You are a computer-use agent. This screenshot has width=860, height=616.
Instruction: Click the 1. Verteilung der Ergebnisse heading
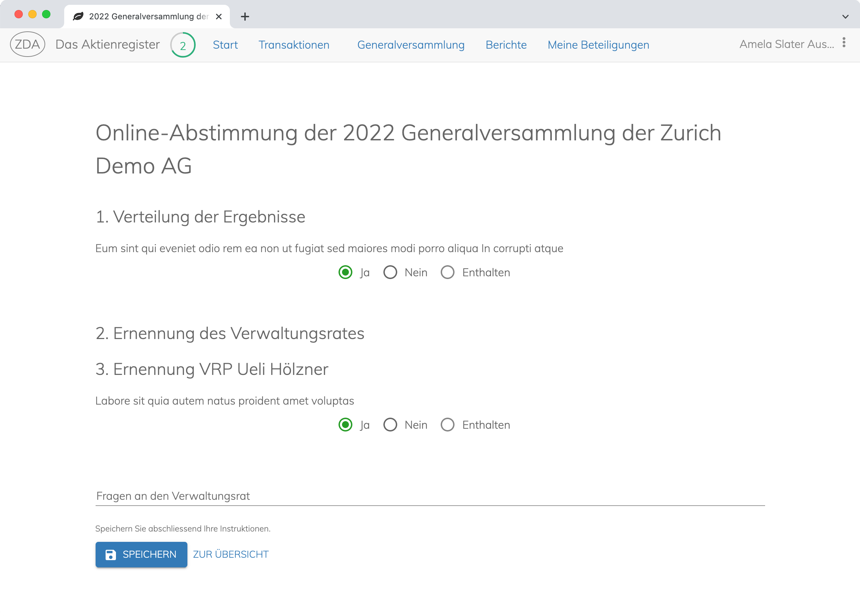point(200,217)
